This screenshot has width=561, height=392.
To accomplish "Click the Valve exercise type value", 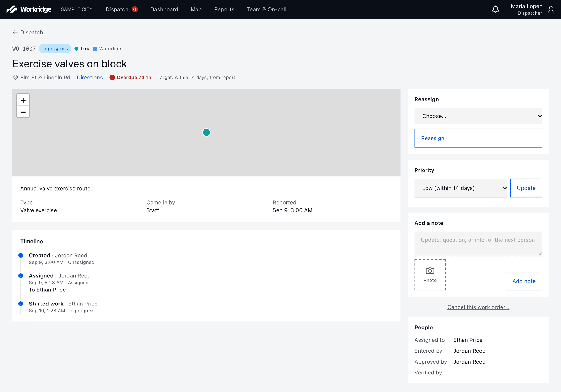I will pos(38,210).
